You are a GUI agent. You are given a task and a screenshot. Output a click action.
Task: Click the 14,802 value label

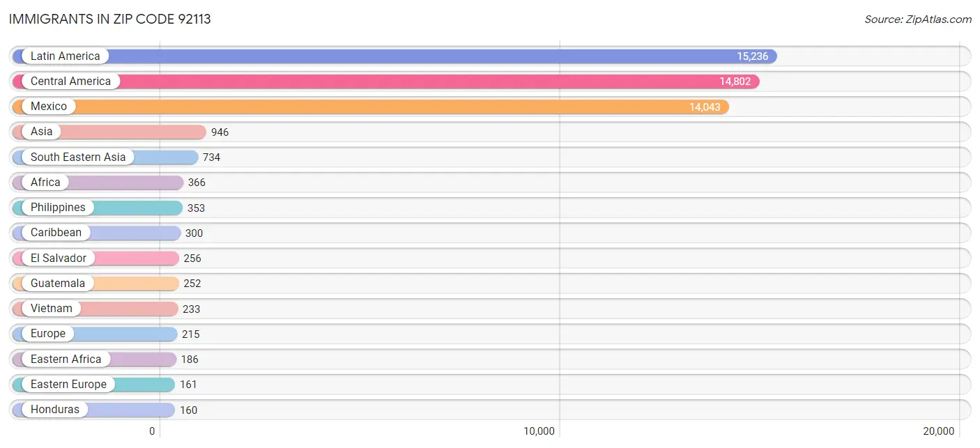[735, 81]
